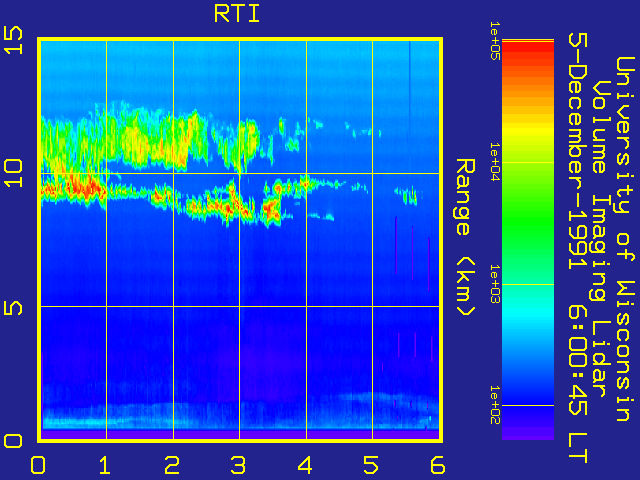640x480 pixels.
Task: Click the x-axis tick label 0
Action: point(38,465)
